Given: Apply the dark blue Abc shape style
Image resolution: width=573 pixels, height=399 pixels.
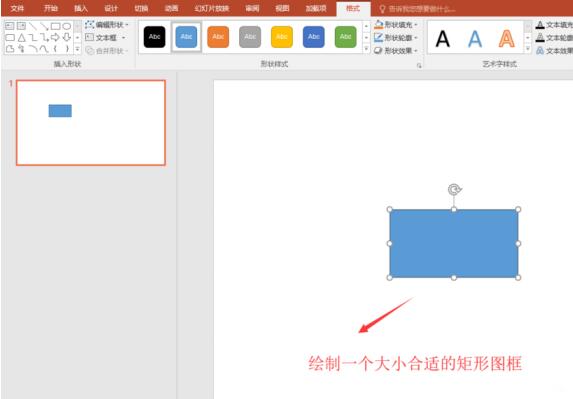Looking at the screenshot, I should (314, 37).
